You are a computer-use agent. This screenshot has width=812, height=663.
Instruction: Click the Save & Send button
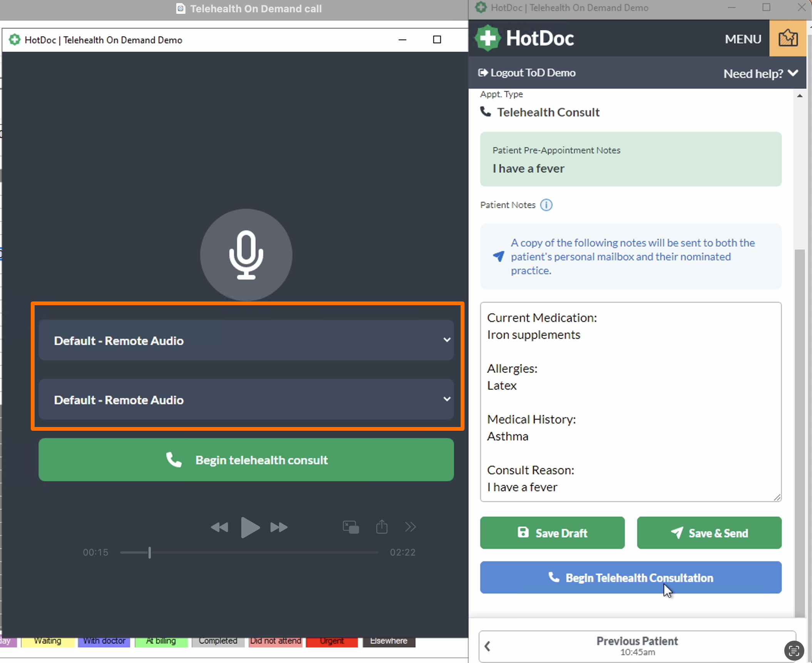pyautogui.click(x=709, y=533)
